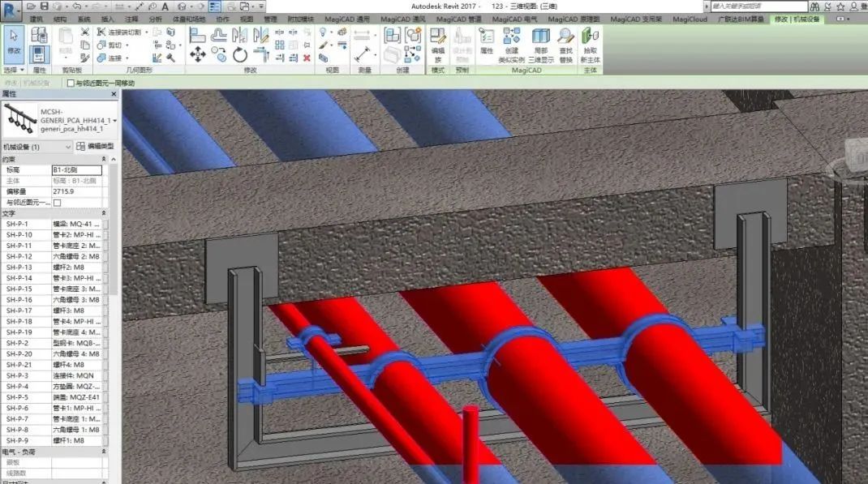
Task: Open the 连接端切割 tool icon
Action: click(101, 32)
